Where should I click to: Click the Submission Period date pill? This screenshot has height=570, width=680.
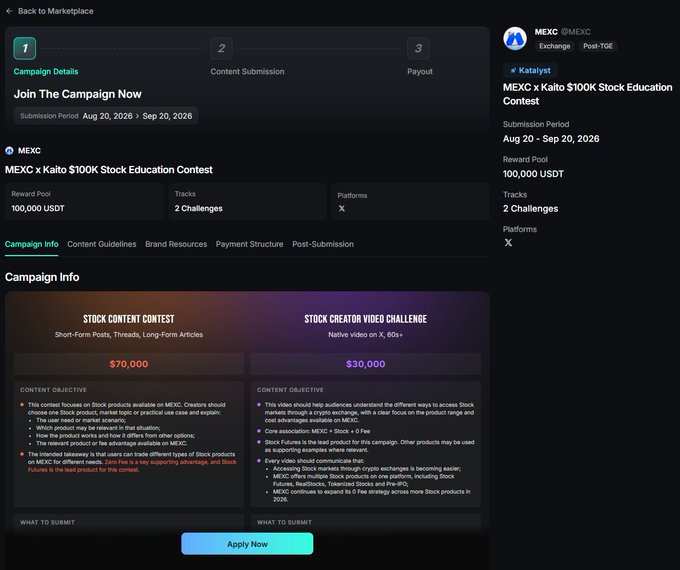[x=106, y=116]
